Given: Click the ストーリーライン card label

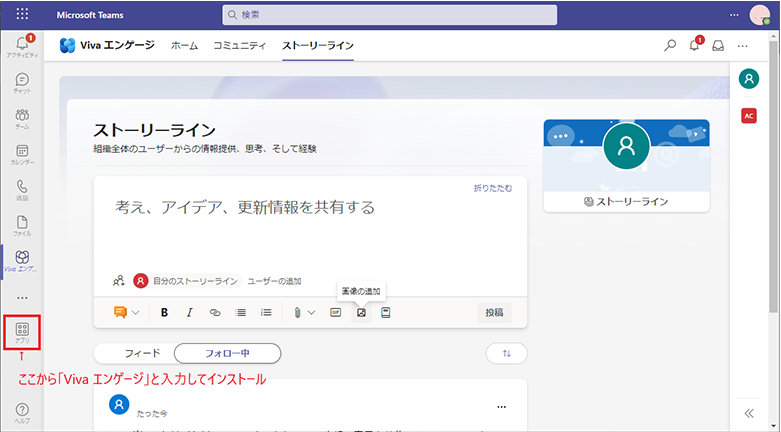Looking at the screenshot, I should [x=626, y=201].
